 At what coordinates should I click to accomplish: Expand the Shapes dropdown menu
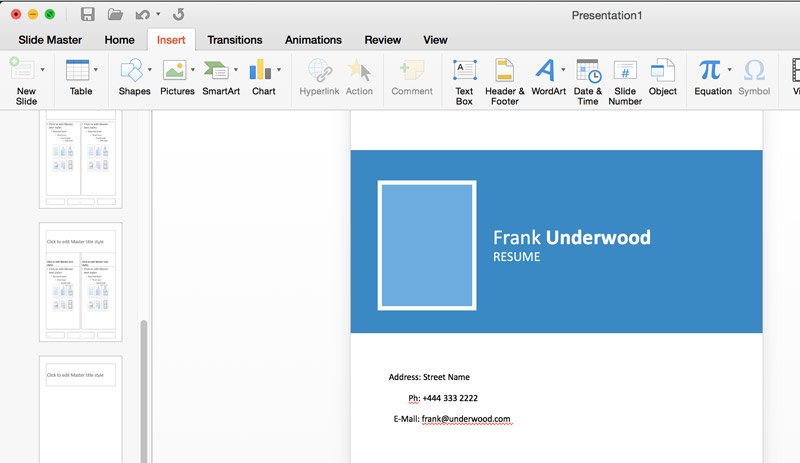point(150,70)
